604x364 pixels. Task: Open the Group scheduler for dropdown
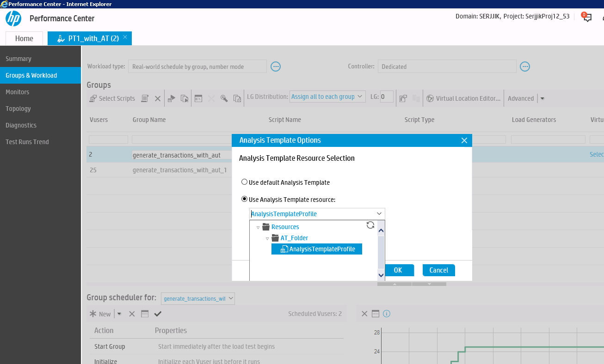click(x=198, y=299)
